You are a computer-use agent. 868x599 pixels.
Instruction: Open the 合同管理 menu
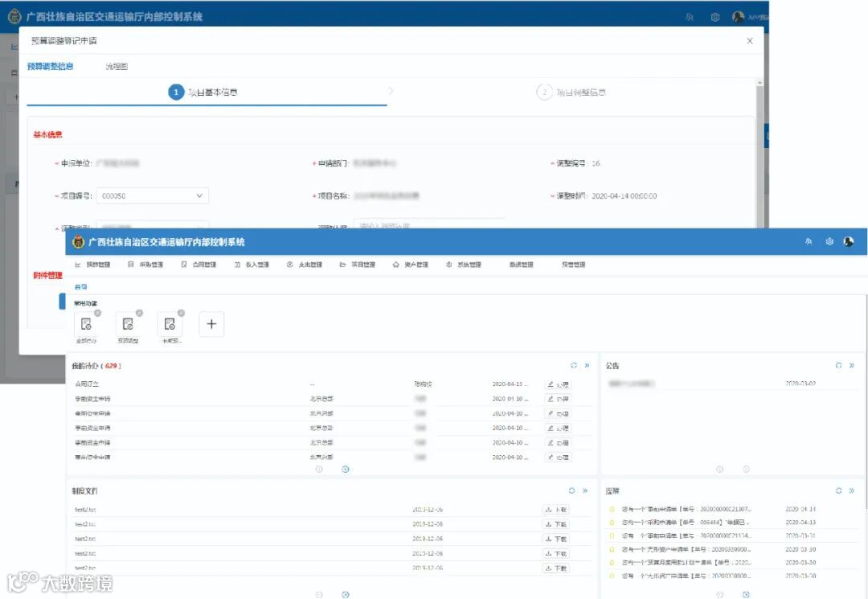199,265
